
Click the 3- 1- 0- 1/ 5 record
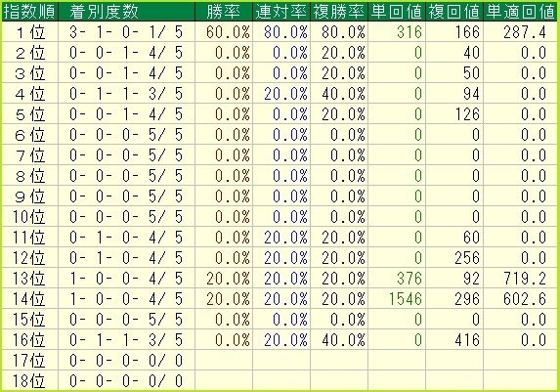click(x=126, y=32)
